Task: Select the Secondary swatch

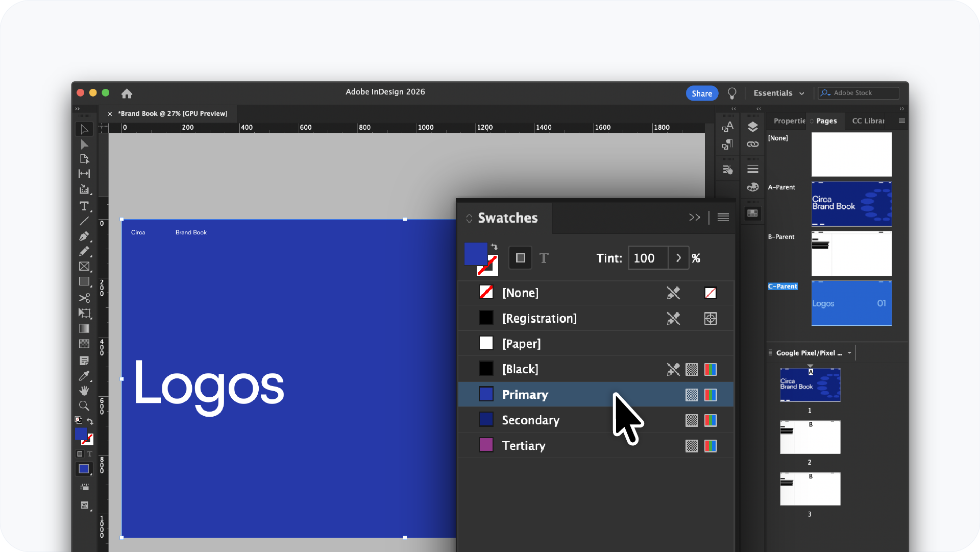Action: pos(596,420)
